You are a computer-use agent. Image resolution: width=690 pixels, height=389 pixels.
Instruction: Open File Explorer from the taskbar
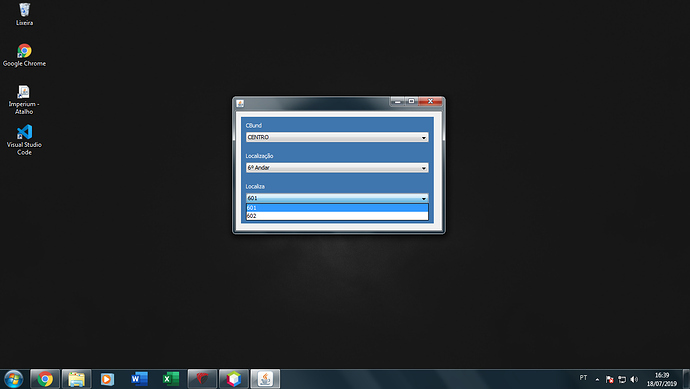point(77,379)
